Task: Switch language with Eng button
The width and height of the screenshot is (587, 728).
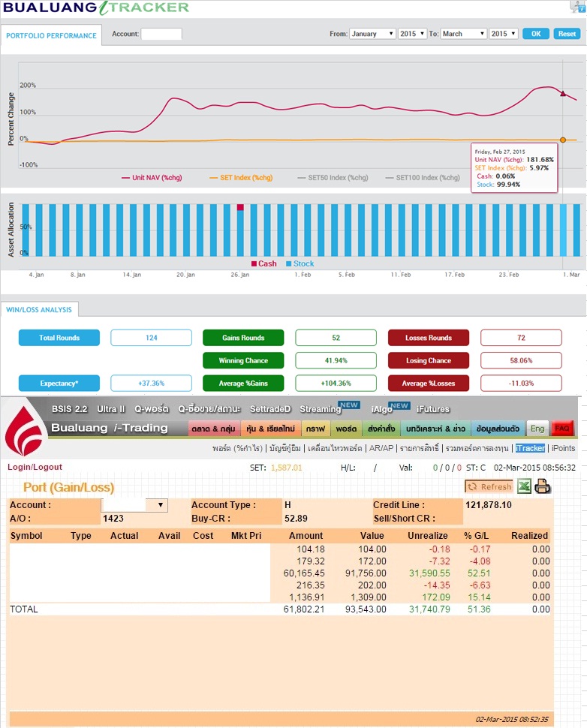Action: coord(537,429)
